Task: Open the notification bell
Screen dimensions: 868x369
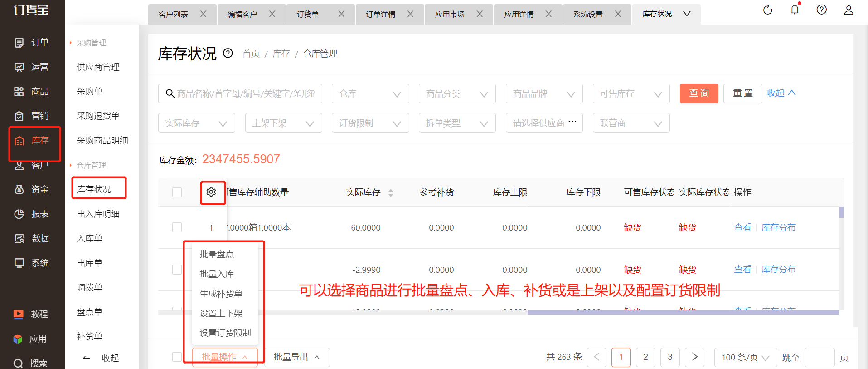Action: 795,10
